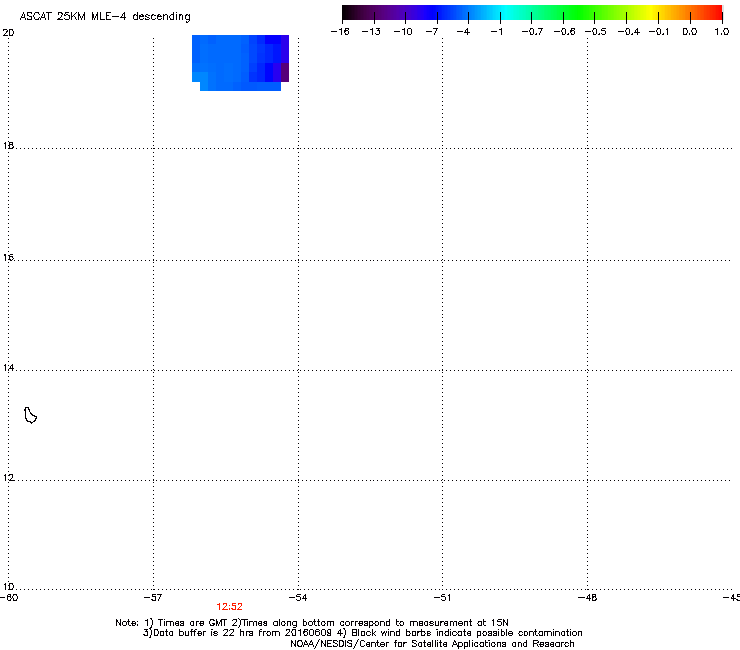
Task: Click the red 12:52 time label
Action: pos(229,607)
